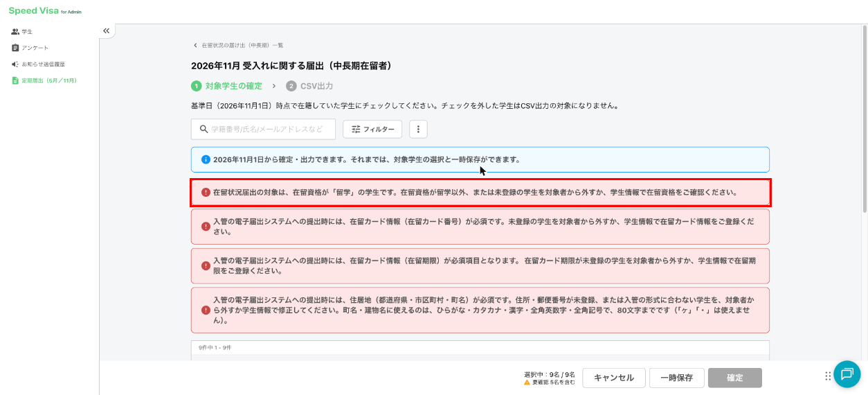
Task: Collapse the sidebar with double chevron
Action: (x=106, y=30)
